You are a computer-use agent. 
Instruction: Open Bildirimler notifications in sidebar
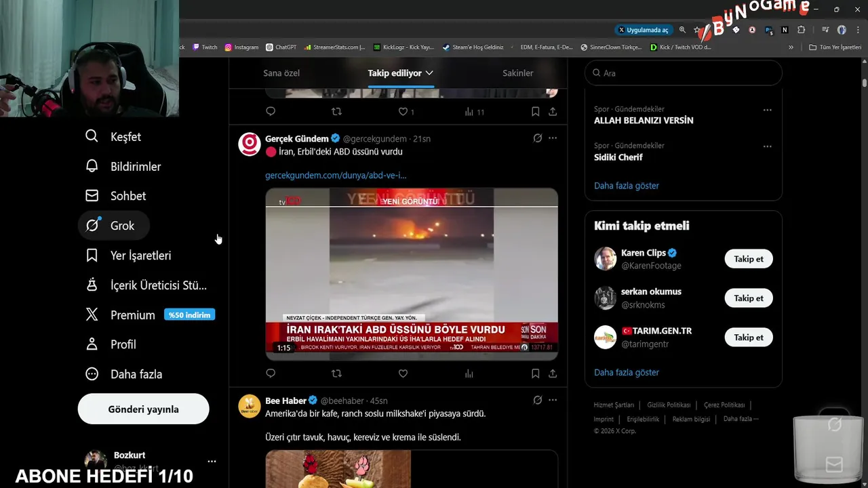(x=123, y=167)
